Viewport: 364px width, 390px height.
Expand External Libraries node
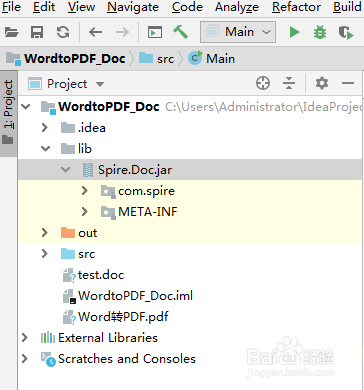25,338
